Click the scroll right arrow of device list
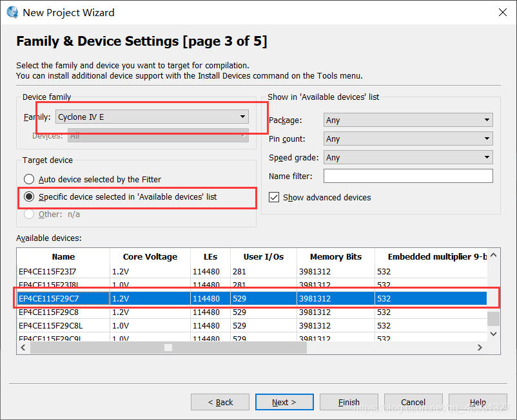 (x=480, y=347)
